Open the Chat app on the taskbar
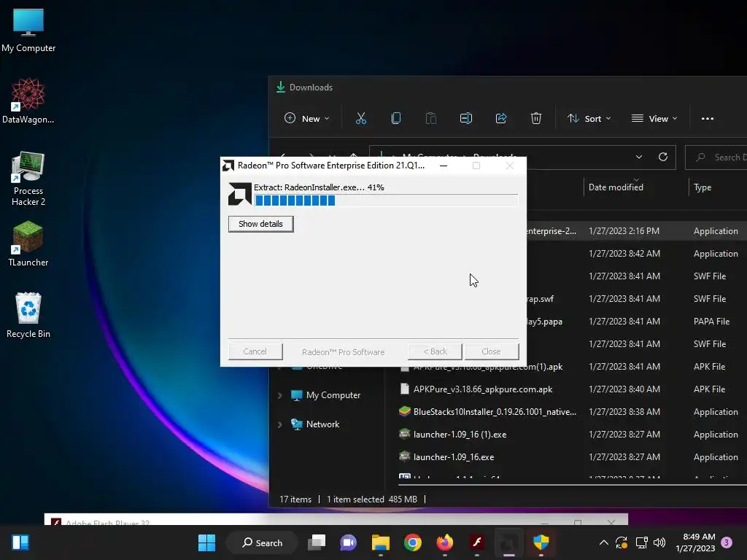 click(348, 542)
